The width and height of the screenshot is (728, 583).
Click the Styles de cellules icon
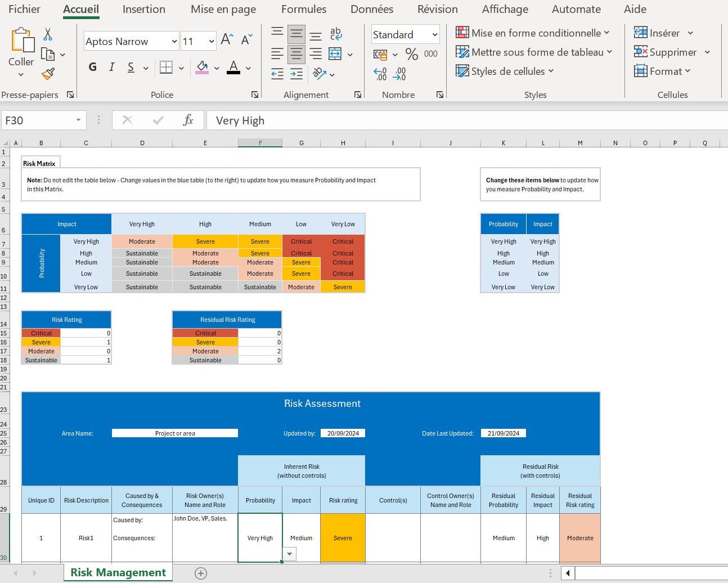click(462, 71)
